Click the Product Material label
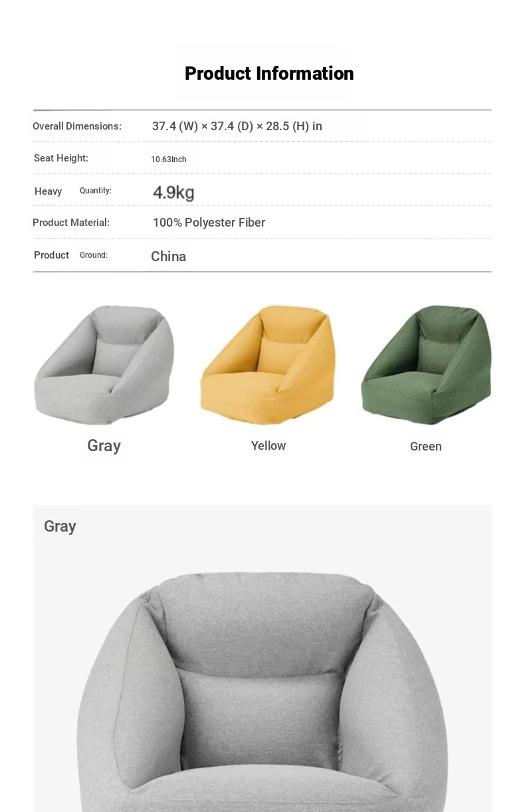Viewport: 525px width, 812px height. click(71, 223)
